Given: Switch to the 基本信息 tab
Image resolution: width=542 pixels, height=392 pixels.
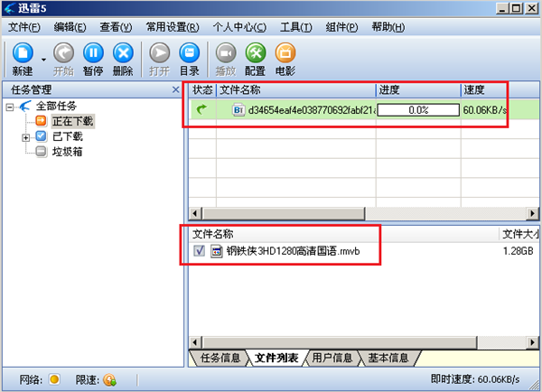Looking at the screenshot, I should pos(388,358).
